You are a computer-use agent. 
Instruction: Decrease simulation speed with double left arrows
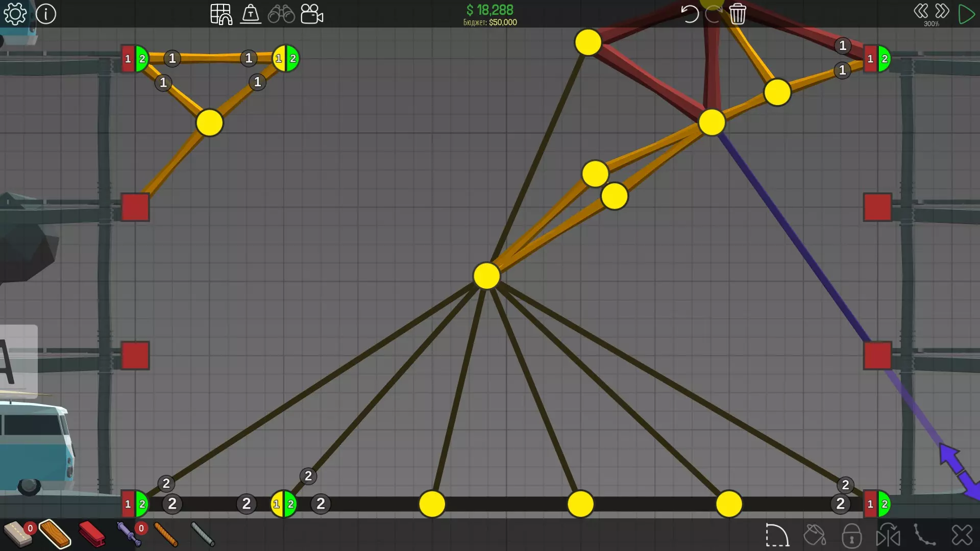[921, 11]
